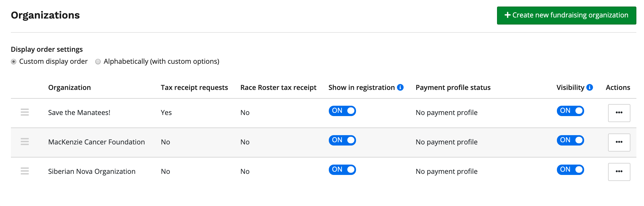Click drag handle for Save the Manatees!
This screenshot has height=206, width=644.
point(25,112)
